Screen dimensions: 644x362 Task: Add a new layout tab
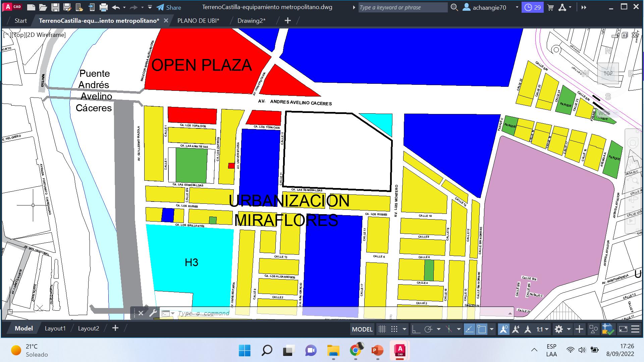115,328
